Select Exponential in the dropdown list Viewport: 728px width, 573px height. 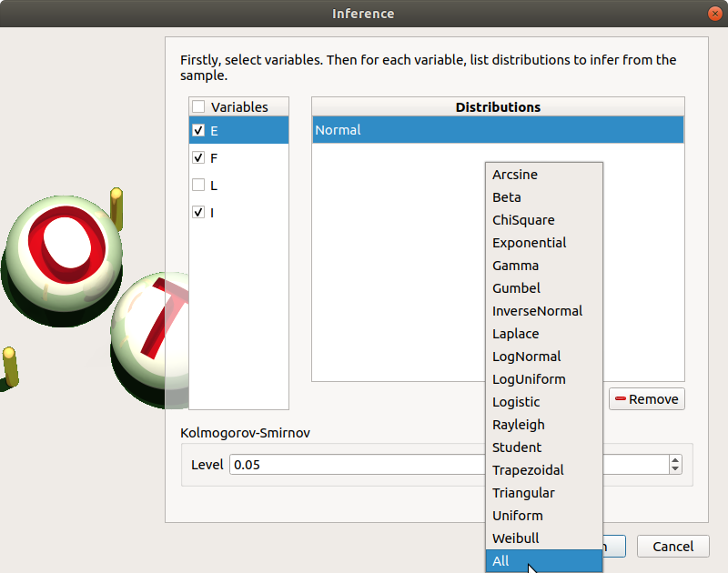click(529, 243)
